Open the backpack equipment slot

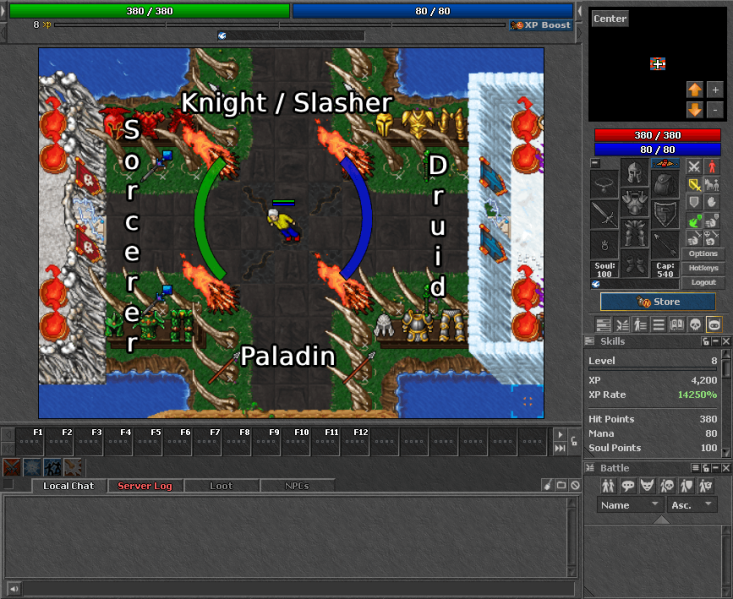tap(665, 184)
